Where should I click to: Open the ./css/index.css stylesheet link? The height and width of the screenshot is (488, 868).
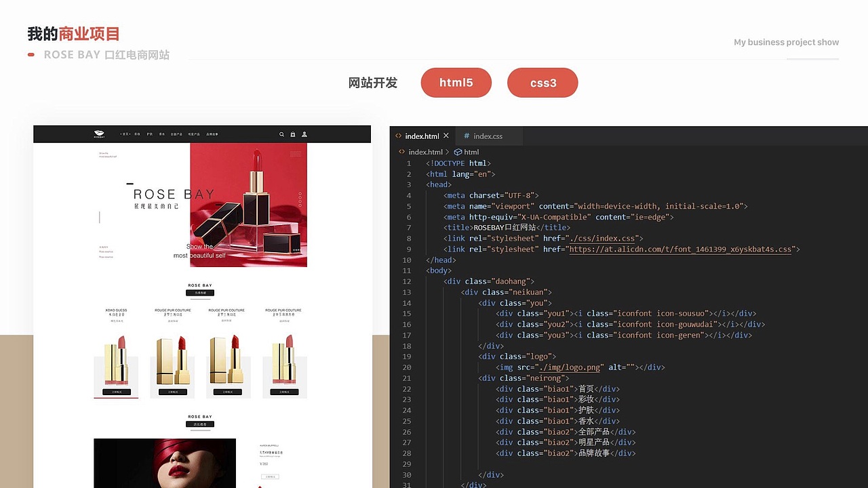(x=602, y=239)
